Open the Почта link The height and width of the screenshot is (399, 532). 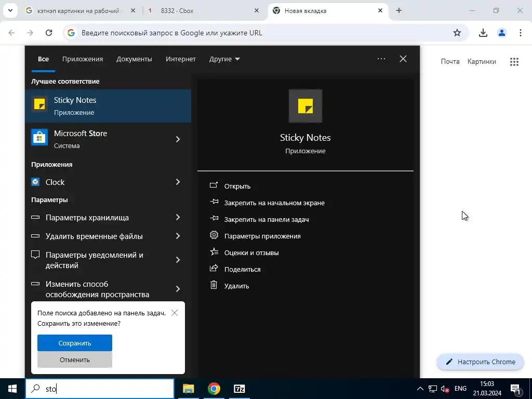450,61
